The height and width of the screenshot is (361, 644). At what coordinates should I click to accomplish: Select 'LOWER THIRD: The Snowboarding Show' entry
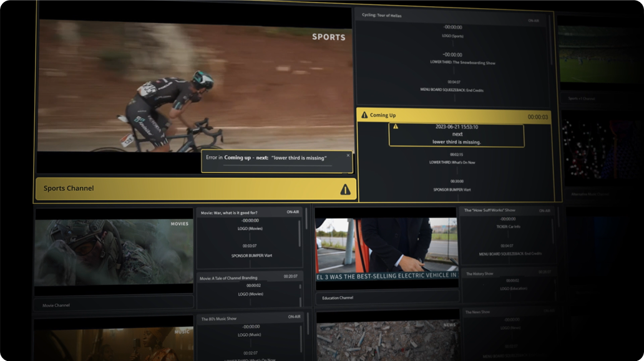coord(462,62)
